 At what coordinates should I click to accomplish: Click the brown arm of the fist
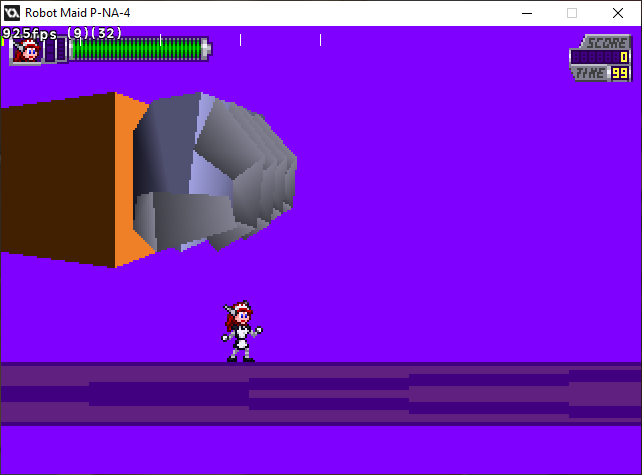pos(58,180)
